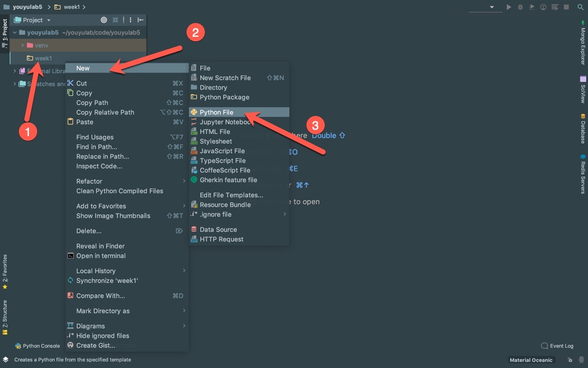Click the Stop square icon
This screenshot has height=368, width=588.
(566, 7)
